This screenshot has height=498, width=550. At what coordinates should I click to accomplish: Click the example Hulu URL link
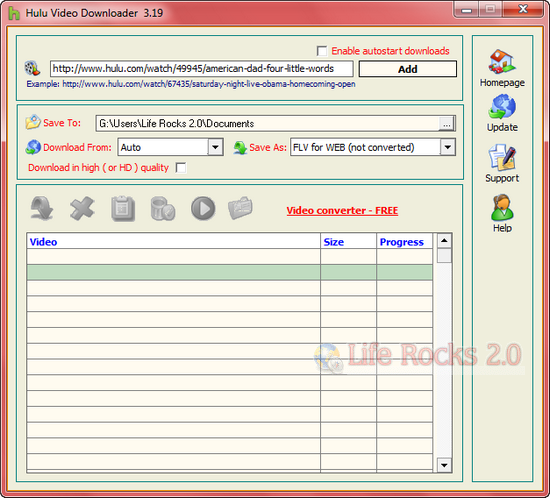[209, 84]
